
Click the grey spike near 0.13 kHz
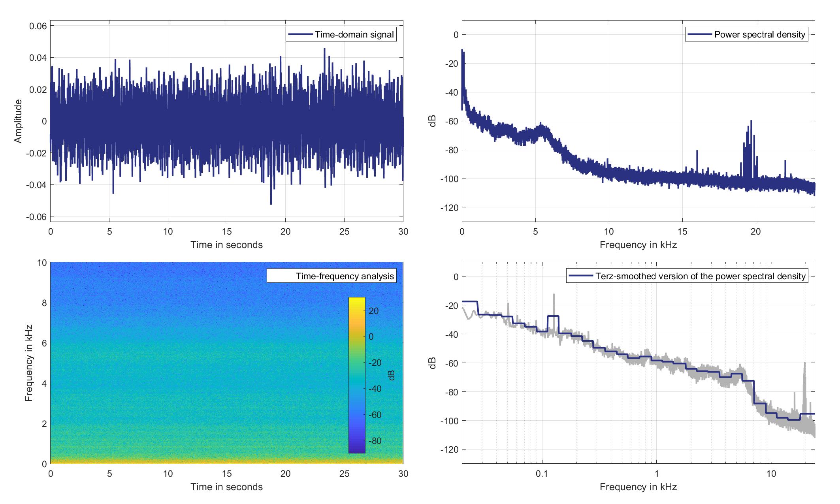tap(554, 304)
